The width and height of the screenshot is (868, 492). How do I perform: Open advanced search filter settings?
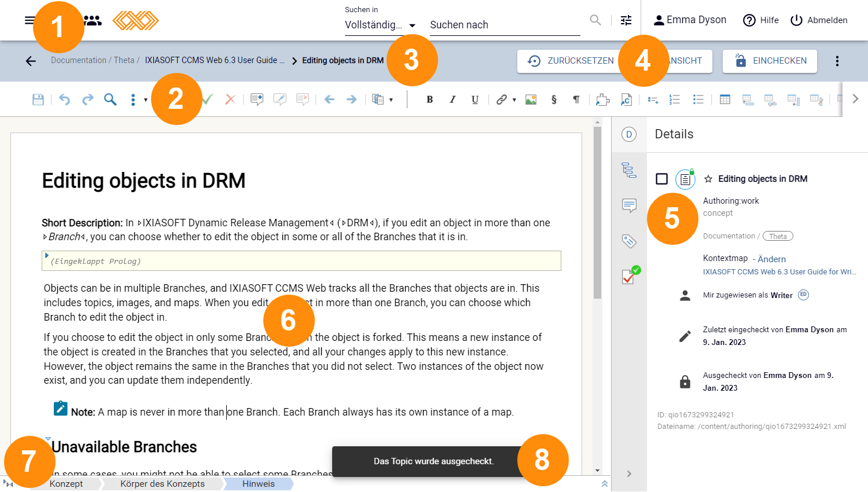[x=626, y=20]
